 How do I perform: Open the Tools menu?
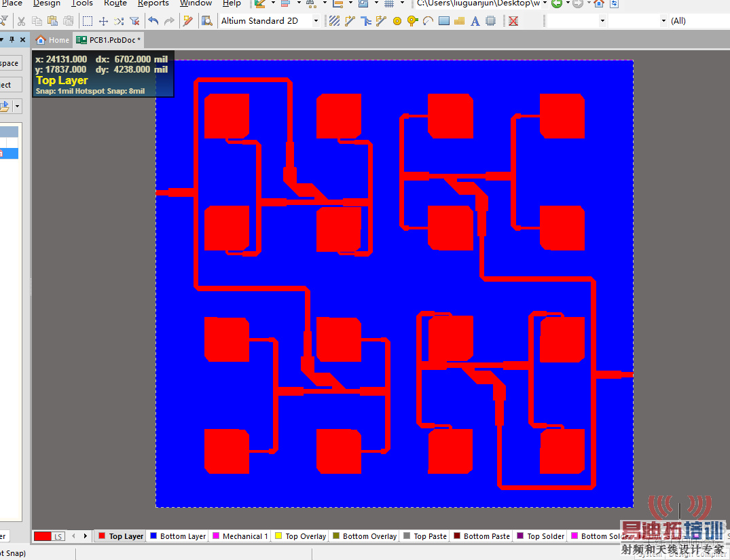pos(82,3)
